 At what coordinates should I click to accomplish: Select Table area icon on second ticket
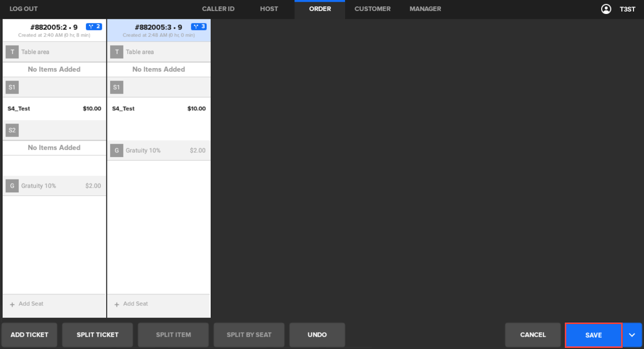tap(117, 52)
